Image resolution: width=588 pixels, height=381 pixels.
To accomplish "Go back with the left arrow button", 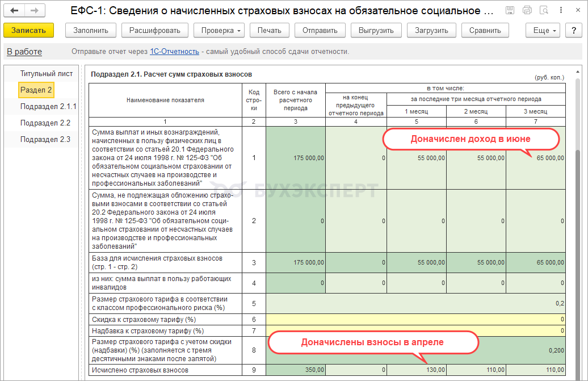I will [14, 10].
